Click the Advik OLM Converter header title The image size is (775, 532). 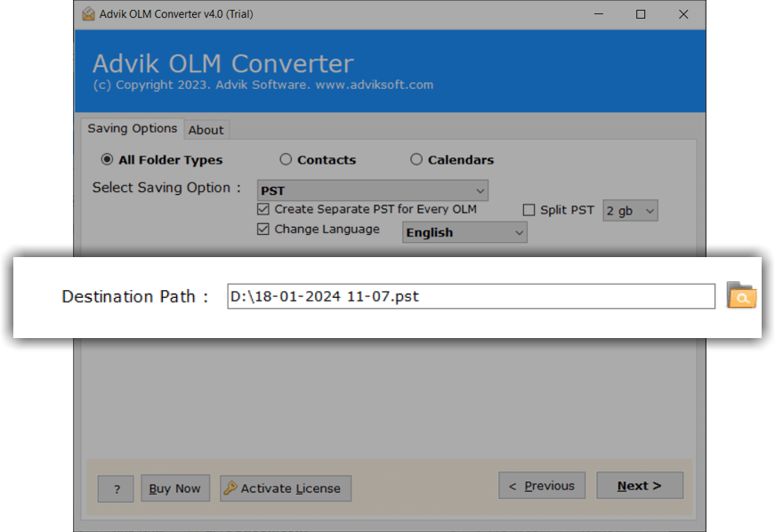pos(223,64)
